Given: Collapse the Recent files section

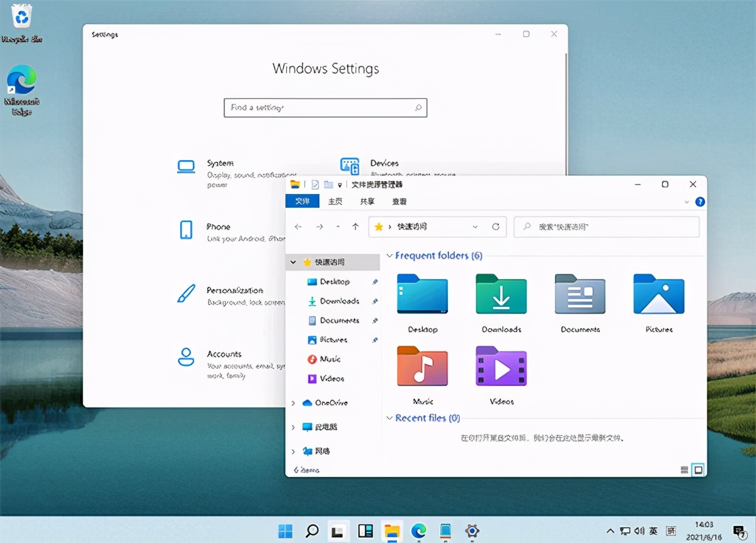Looking at the screenshot, I should pyautogui.click(x=389, y=418).
